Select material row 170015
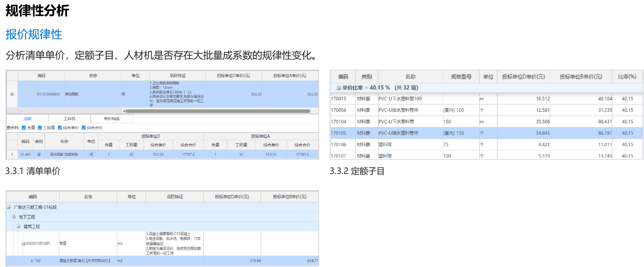Screen dimensions: 644x267 coord(486,99)
